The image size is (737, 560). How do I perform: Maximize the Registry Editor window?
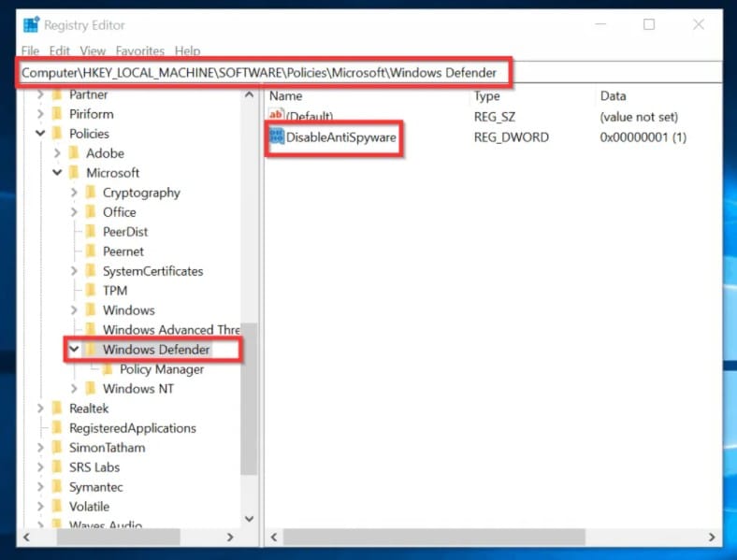click(649, 24)
